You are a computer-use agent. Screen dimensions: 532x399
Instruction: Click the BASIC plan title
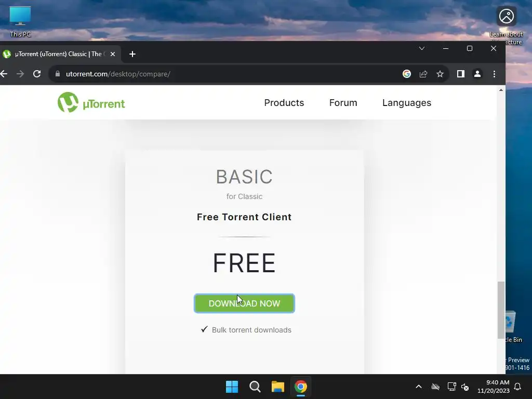(x=244, y=177)
